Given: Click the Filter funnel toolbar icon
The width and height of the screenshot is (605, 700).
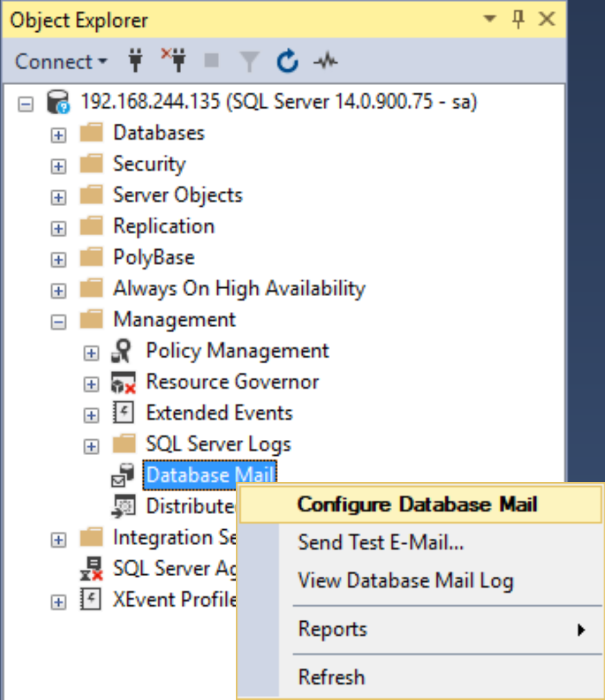Looking at the screenshot, I should pyautogui.click(x=250, y=61).
